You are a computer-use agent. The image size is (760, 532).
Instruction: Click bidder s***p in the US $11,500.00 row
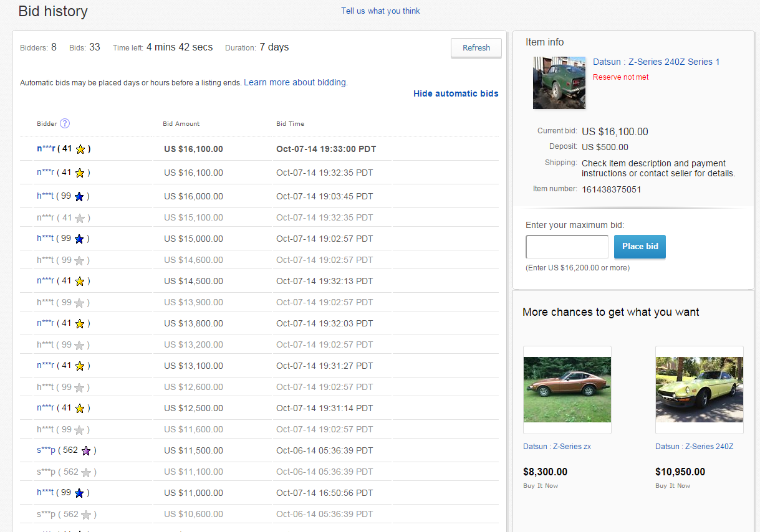click(x=46, y=450)
